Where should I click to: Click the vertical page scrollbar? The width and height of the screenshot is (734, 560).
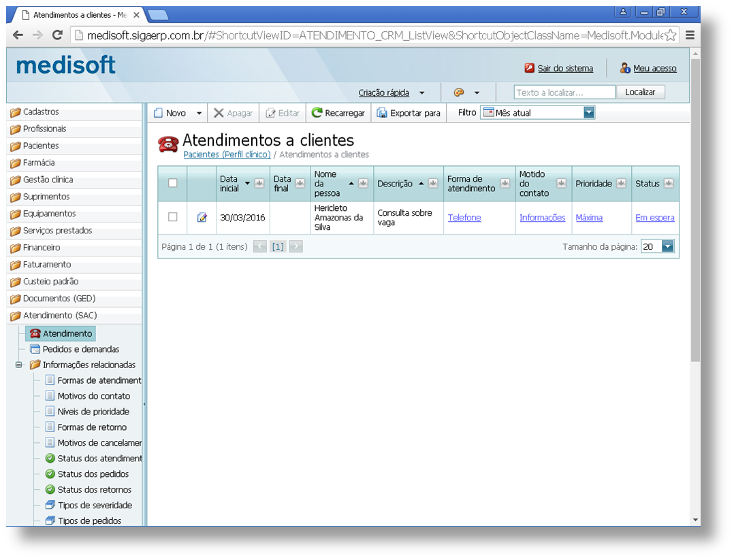click(x=695, y=204)
